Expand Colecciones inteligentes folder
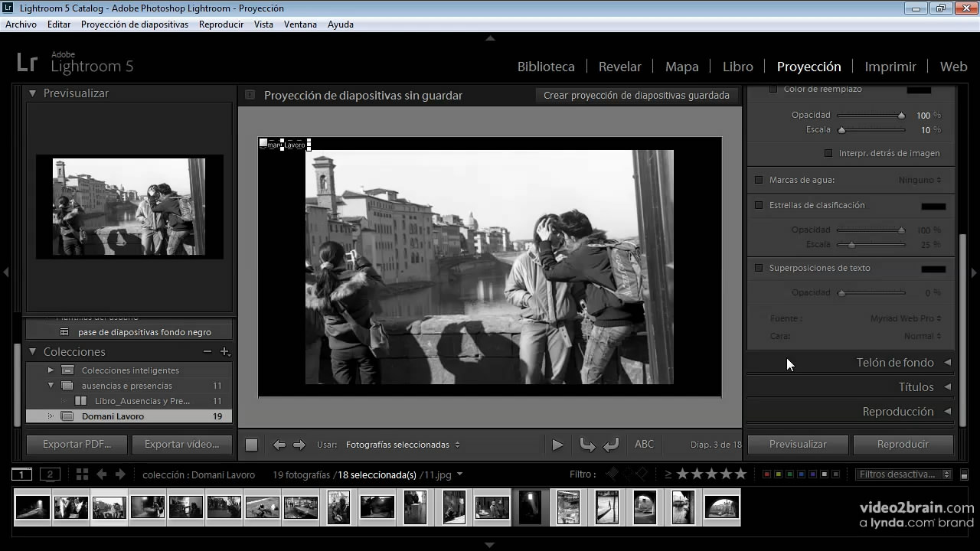The width and height of the screenshot is (980, 551). (51, 370)
